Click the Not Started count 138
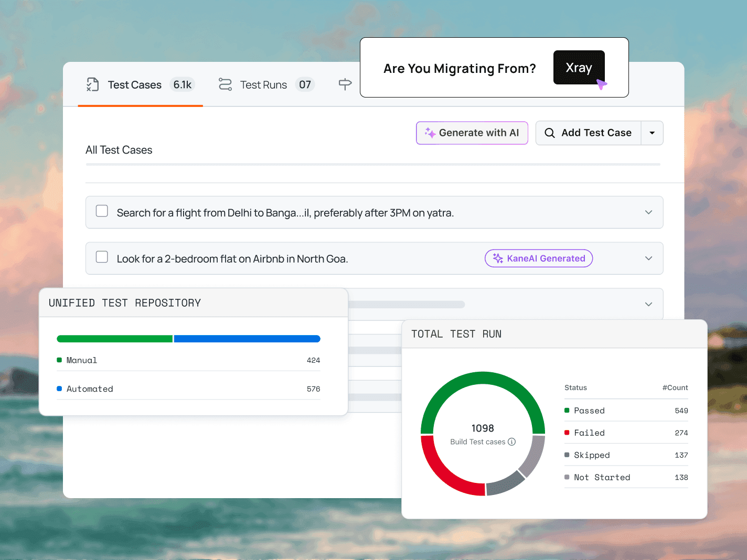Image resolution: width=747 pixels, height=560 pixels. click(x=681, y=478)
